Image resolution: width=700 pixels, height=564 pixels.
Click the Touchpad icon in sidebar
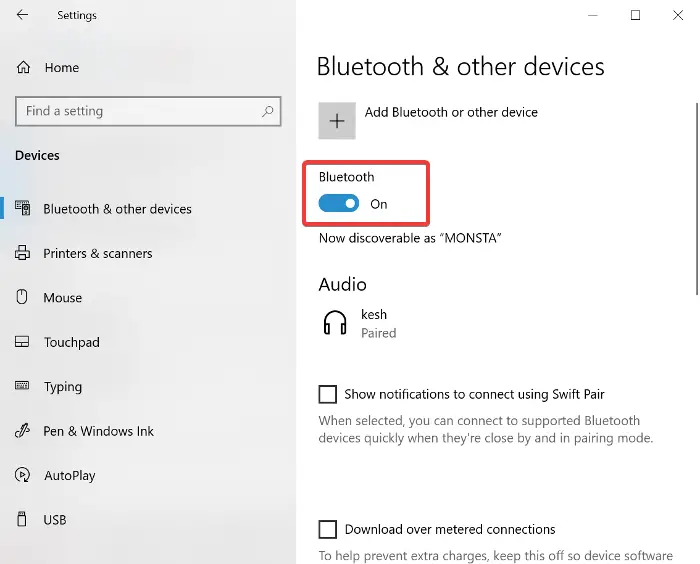23,342
